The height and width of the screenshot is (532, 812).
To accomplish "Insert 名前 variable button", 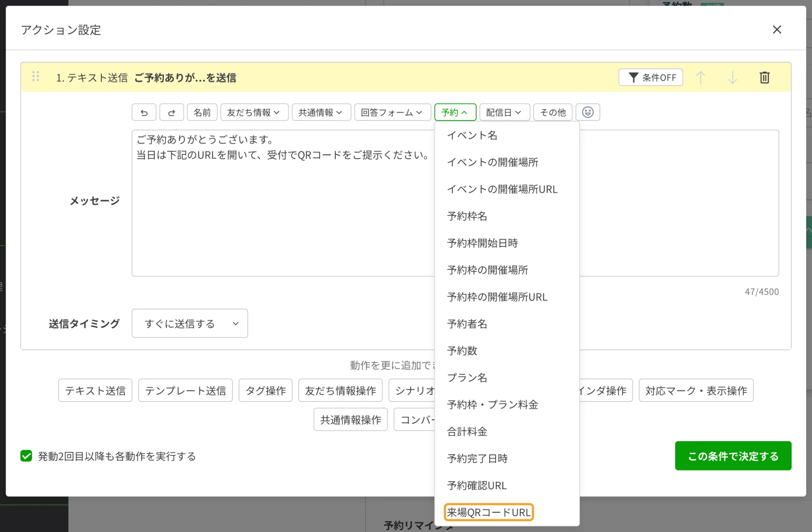I will (202, 113).
